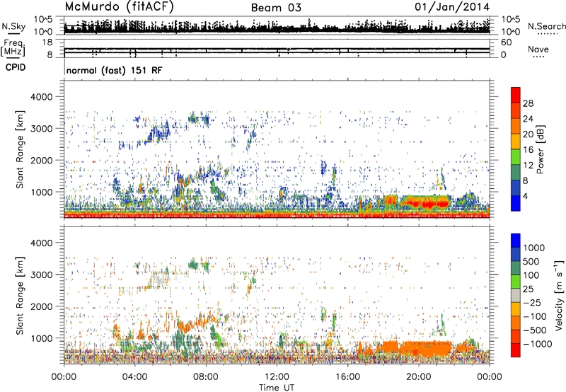Click the '60' tick on the Nave axis
The height and width of the screenshot is (392, 566).
pyautogui.click(x=507, y=42)
